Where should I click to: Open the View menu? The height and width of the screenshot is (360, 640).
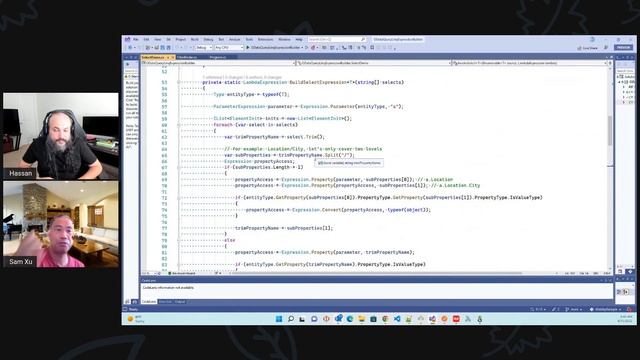pyautogui.click(x=158, y=40)
